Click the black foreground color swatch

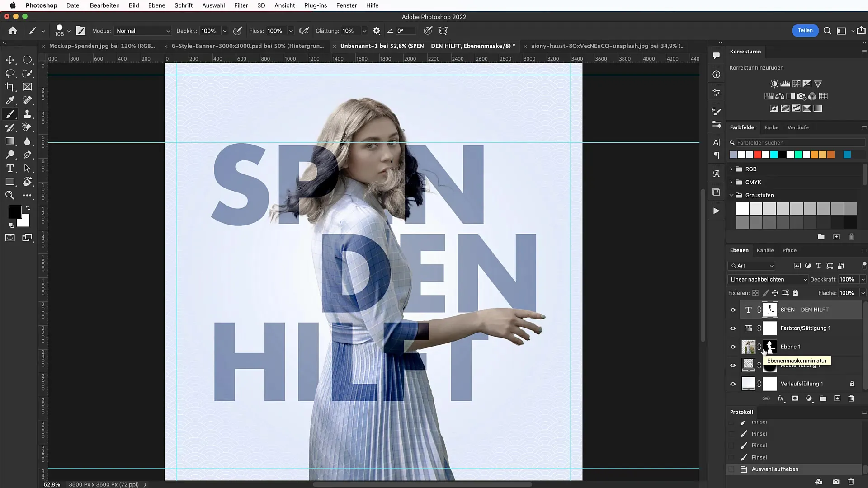(x=15, y=212)
